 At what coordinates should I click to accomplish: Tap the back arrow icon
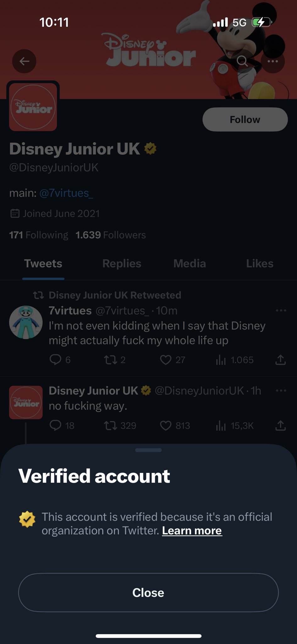[24, 61]
